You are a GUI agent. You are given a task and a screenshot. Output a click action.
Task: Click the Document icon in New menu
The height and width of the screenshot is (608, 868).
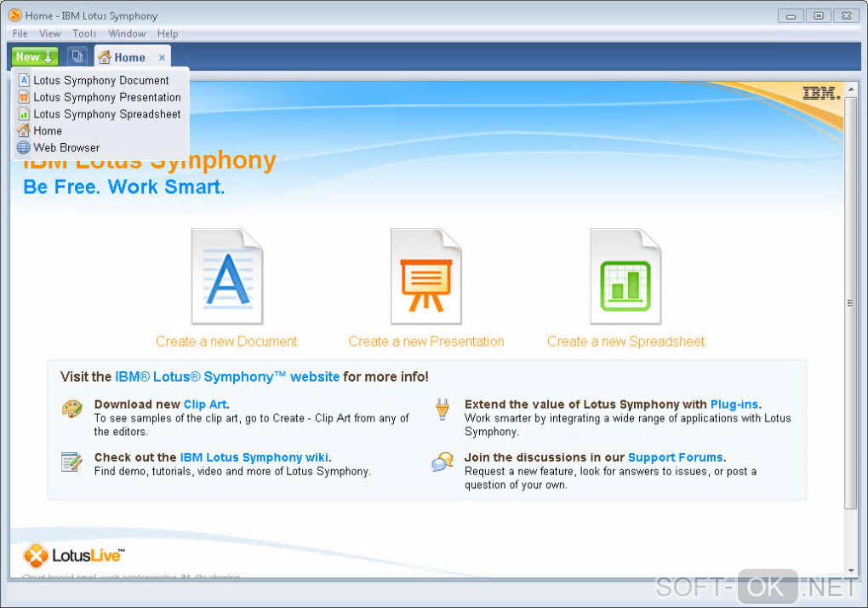coord(24,80)
